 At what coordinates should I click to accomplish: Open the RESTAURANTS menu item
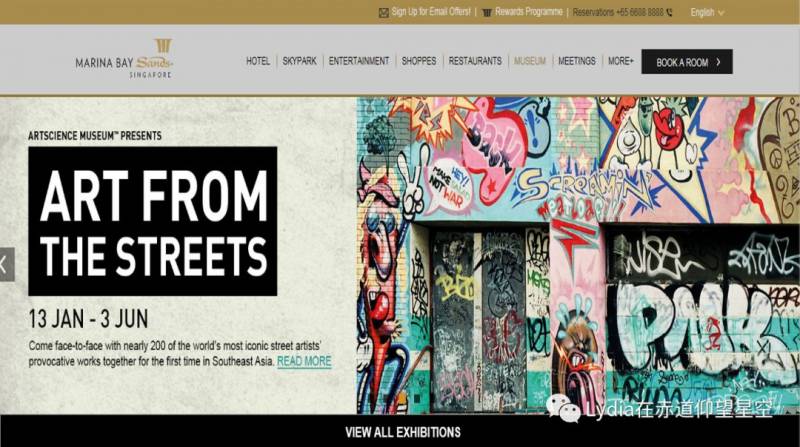[x=475, y=61]
